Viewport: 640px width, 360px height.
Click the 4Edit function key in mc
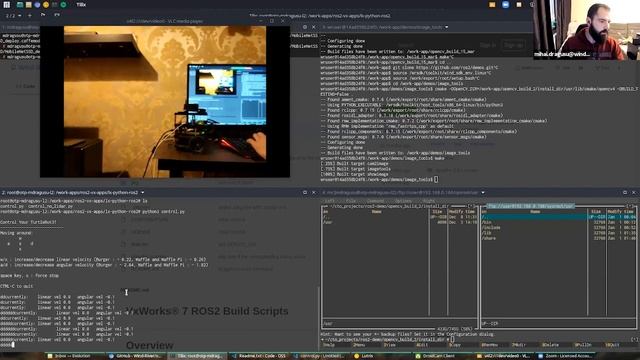point(421,345)
